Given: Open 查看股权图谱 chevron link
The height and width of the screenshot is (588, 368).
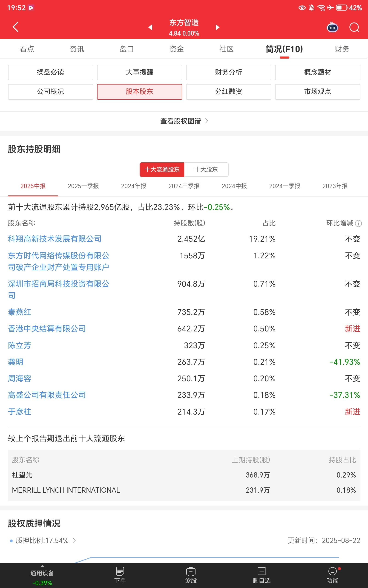Looking at the screenshot, I should tap(184, 121).
